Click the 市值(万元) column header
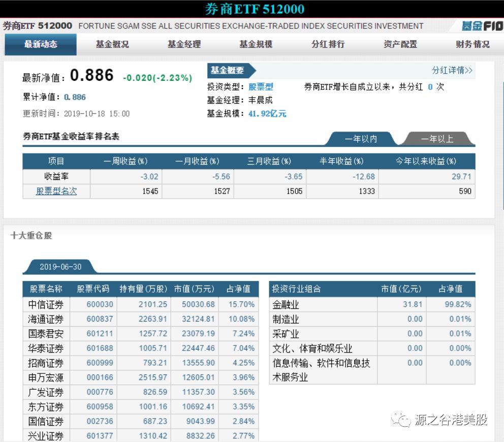The image size is (504, 442). tap(194, 289)
